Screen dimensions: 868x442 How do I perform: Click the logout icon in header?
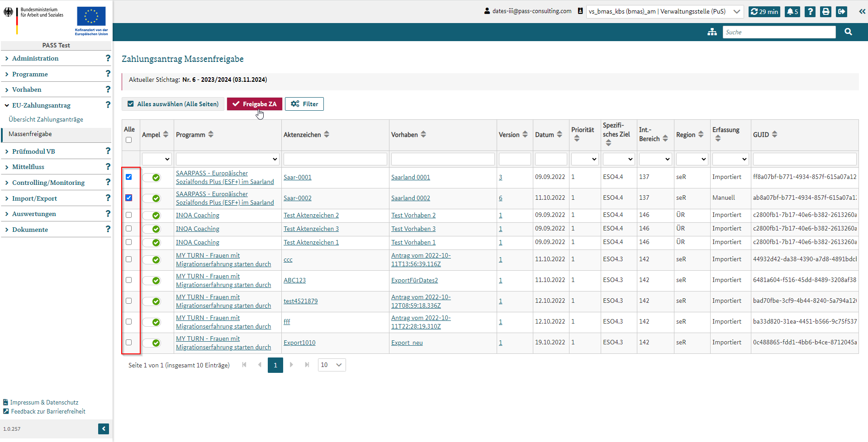841,12
